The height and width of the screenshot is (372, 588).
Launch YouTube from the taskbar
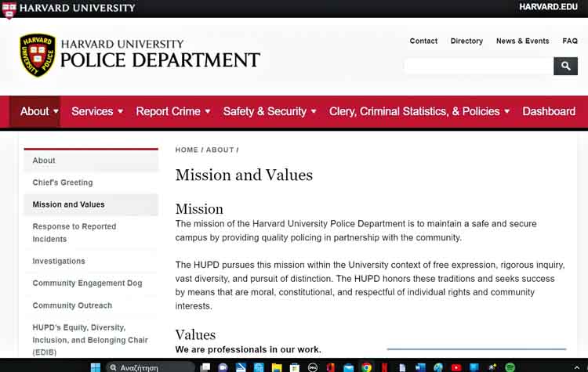click(x=456, y=367)
